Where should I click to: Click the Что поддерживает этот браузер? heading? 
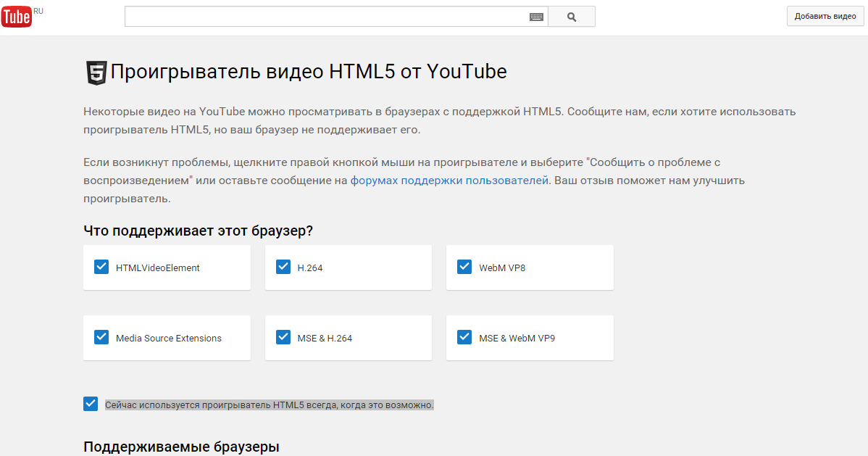click(x=199, y=231)
